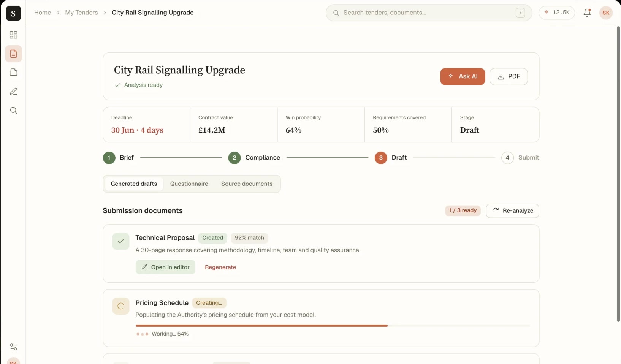Download the PDF
This screenshot has height=364, width=621.
pos(509,76)
